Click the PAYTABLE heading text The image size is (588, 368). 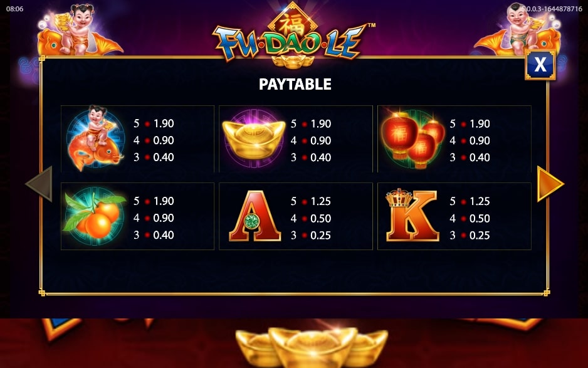point(295,84)
